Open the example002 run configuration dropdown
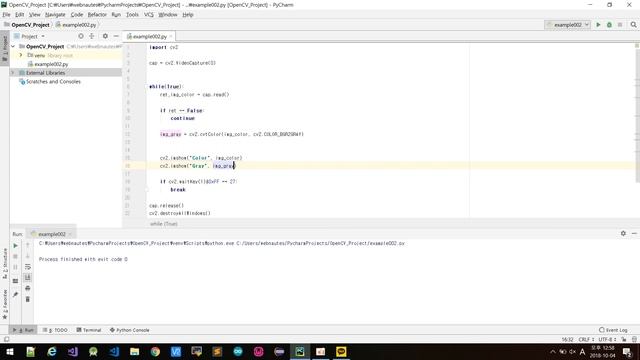640x360 pixels. click(567, 25)
